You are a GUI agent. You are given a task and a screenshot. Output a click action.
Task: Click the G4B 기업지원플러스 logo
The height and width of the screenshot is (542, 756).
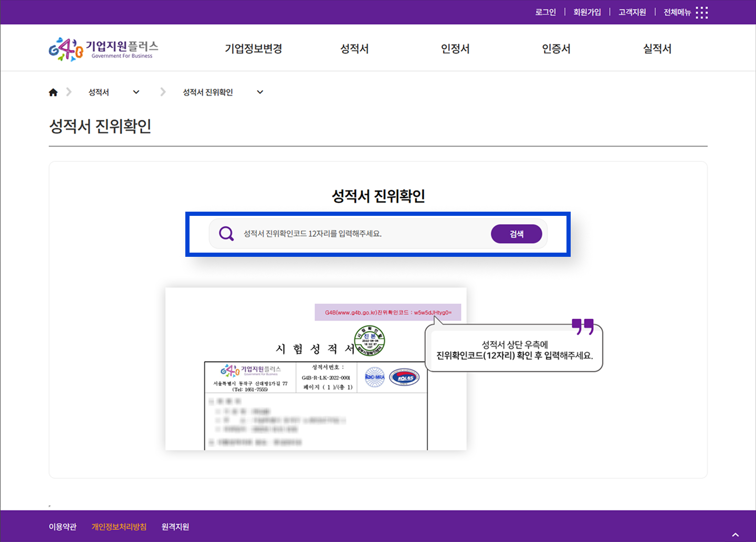103,49
